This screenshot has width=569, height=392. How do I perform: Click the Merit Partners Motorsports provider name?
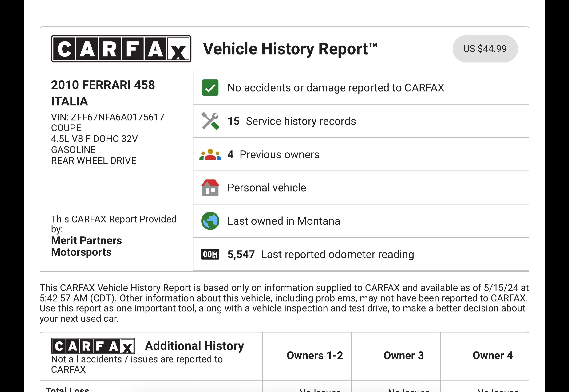click(87, 246)
